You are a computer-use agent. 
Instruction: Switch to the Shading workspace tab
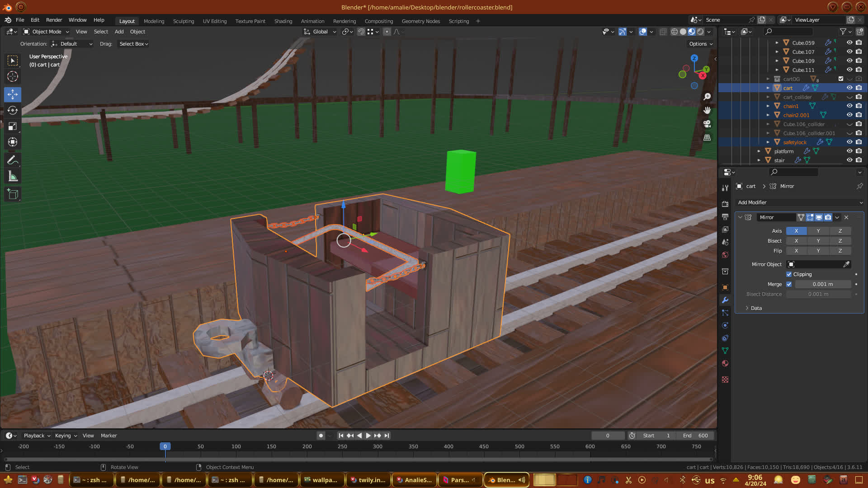click(283, 21)
